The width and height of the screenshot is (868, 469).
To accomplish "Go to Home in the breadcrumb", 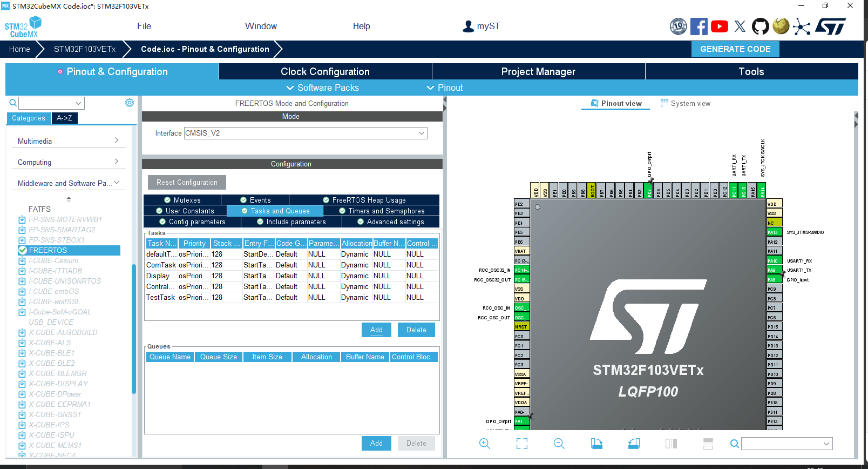I will [19, 49].
